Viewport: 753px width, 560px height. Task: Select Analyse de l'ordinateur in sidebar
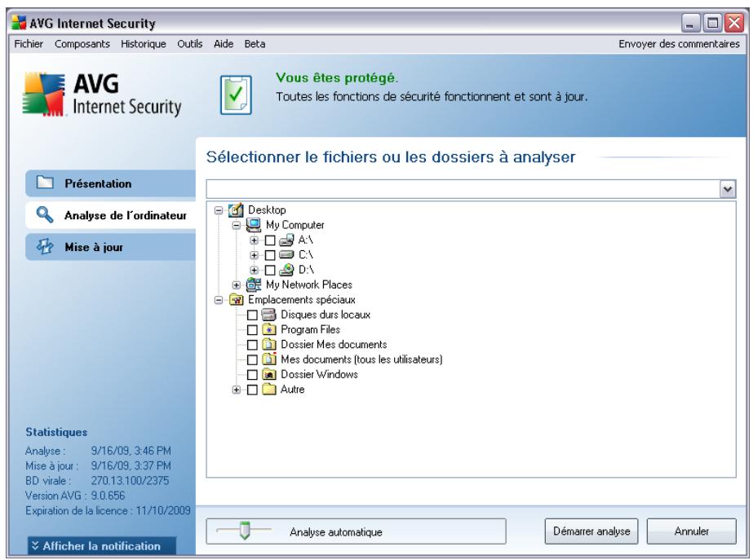pos(110,215)
